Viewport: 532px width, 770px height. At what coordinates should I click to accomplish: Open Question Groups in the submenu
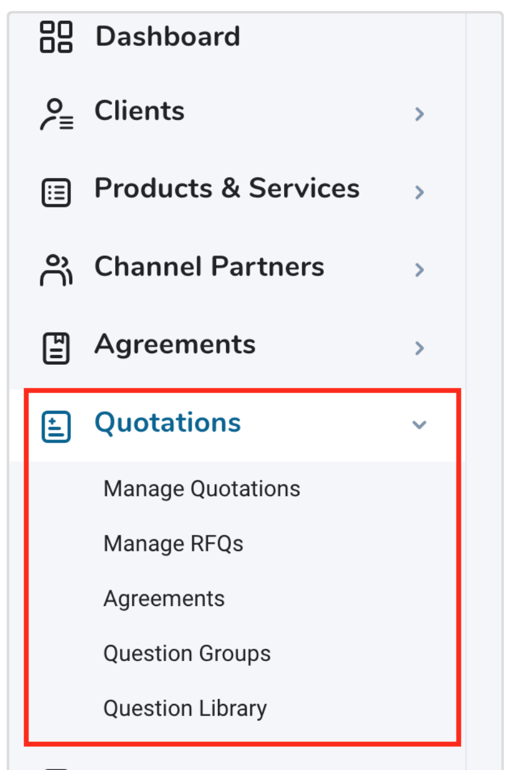point(187,653)
